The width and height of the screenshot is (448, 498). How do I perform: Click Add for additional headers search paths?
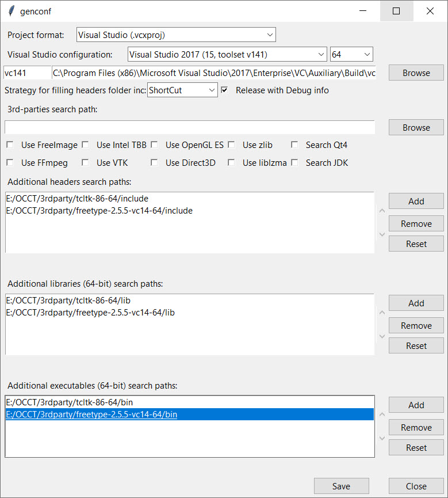coord(416,201)
